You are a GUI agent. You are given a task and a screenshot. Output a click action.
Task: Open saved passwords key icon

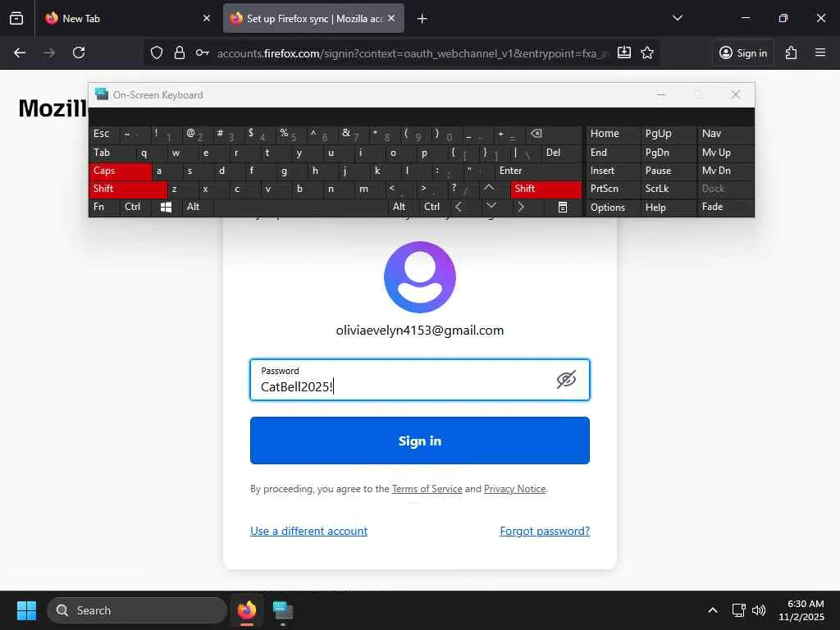[203, 52]
